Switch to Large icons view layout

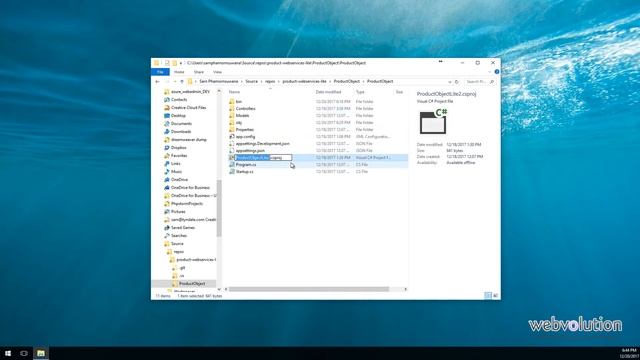tap(496, 296)
